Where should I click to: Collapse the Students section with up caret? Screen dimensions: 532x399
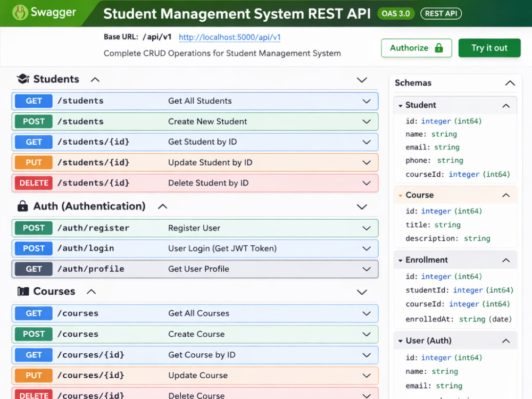95,80
